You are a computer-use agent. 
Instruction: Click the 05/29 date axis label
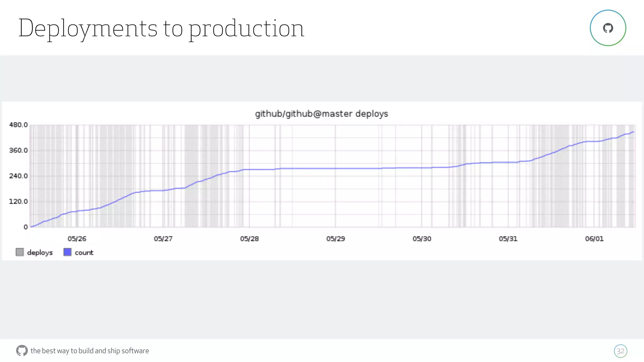click(x=336, y=239)
